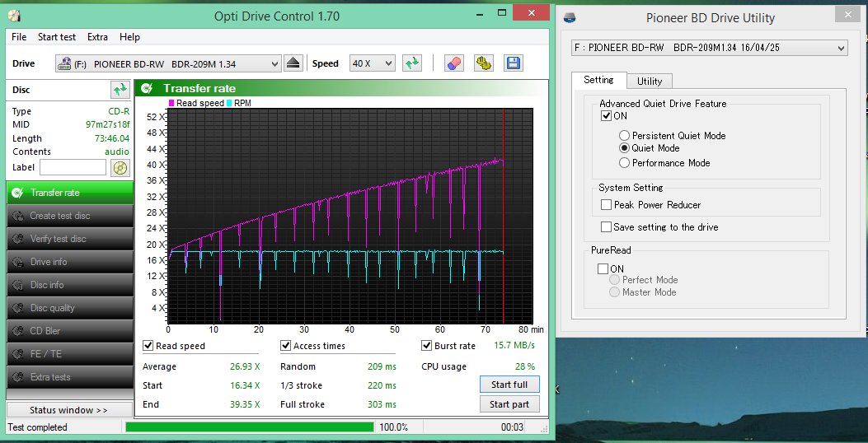The image size is (868, 443).
Task: Click the eraser erase-disc icon
Action: 454,63
